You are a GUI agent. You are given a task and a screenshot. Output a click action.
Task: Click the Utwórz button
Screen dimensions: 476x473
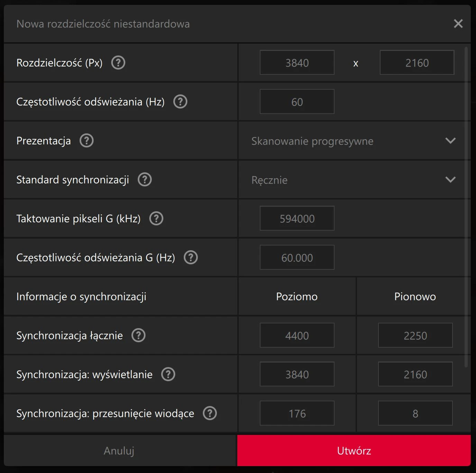354,450
